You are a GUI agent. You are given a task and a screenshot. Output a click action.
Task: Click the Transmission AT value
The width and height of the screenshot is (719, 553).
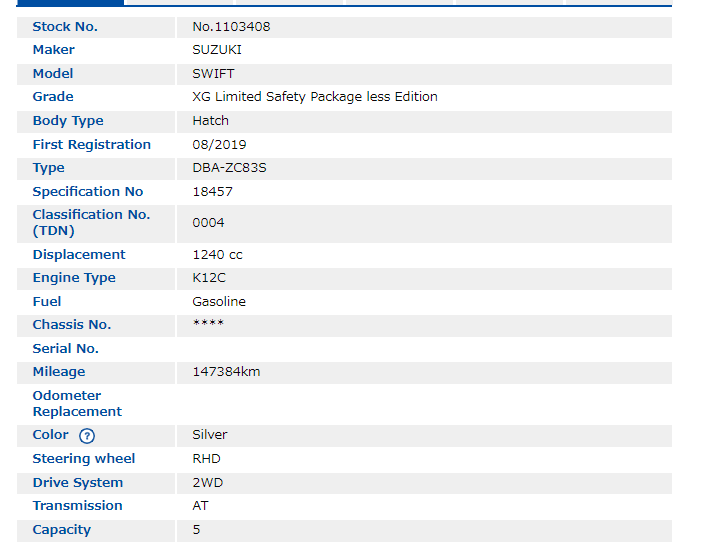click(x=200, y=506)
